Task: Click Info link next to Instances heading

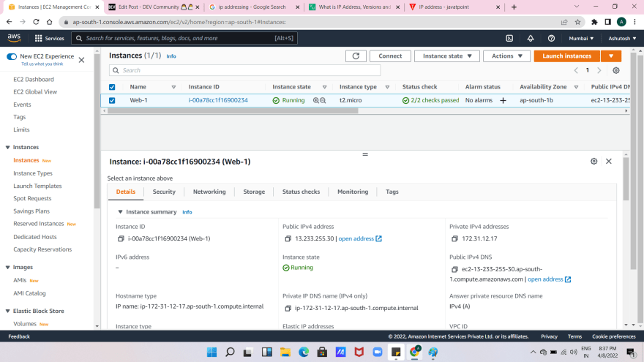Action: 171,56
